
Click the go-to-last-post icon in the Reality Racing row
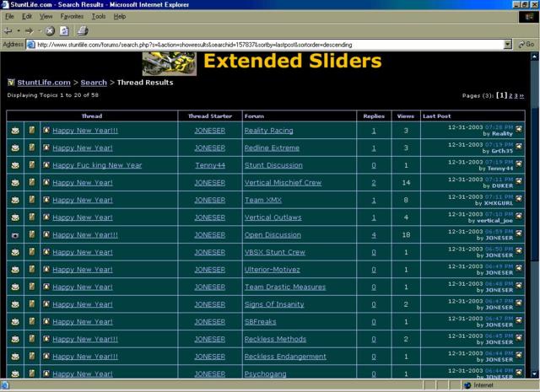(519, 130)
